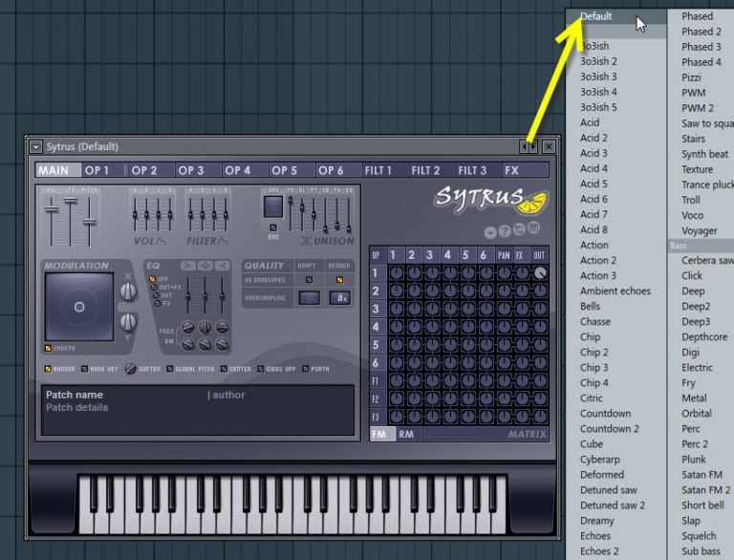734x560 pixels.
Task: Open the FILT 3 tab
Action: click(479, 170)
